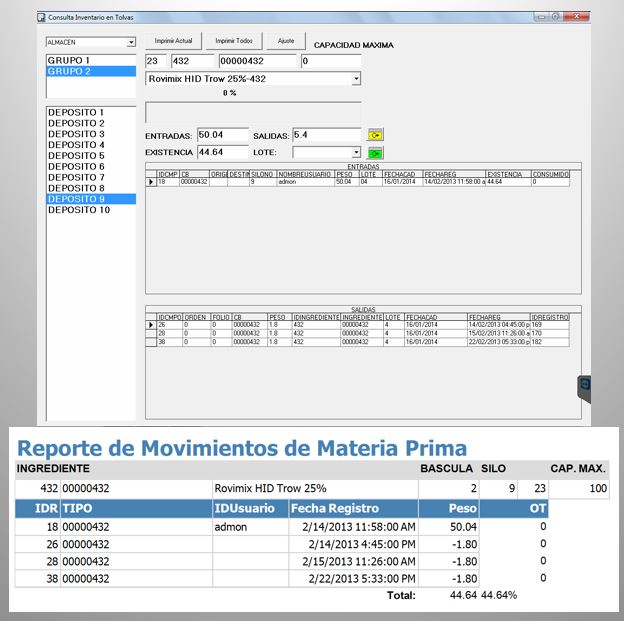
Task: Select DEPOSITO 5
Action: click(x=91, y=156)
